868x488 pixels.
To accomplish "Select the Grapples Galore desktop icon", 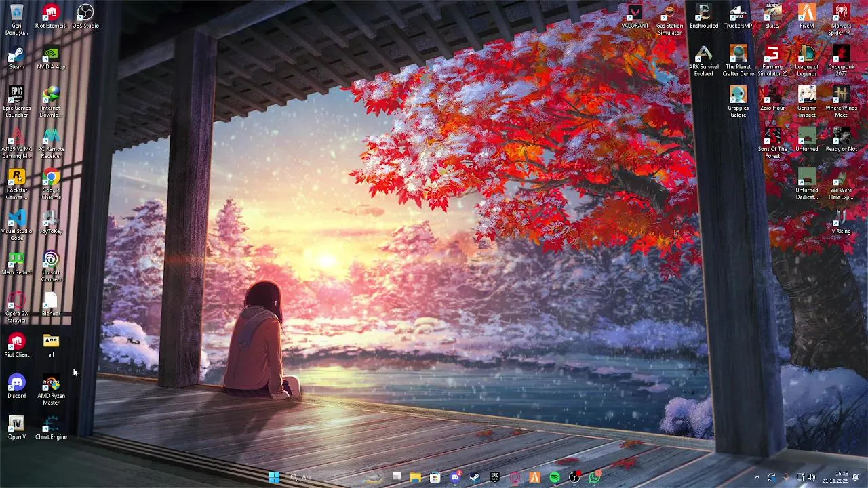I will coord(738,102).
